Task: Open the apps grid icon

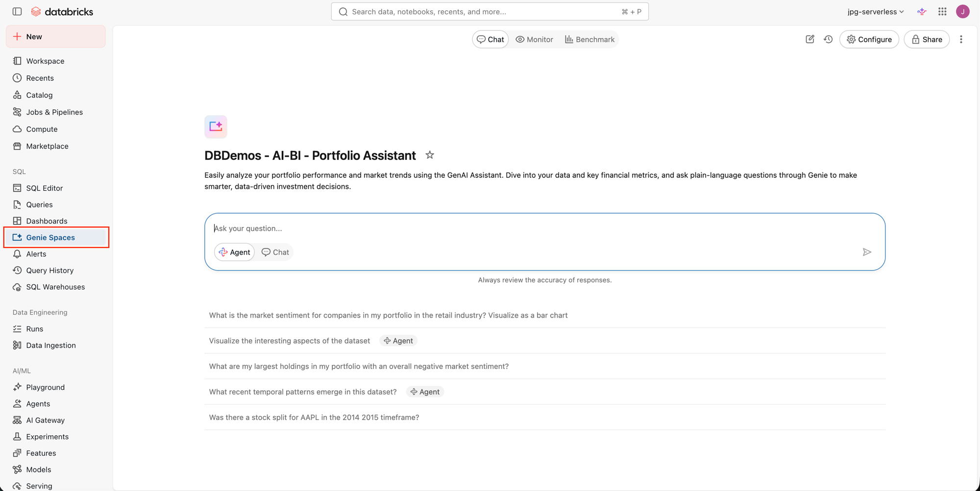Action: 942,12
